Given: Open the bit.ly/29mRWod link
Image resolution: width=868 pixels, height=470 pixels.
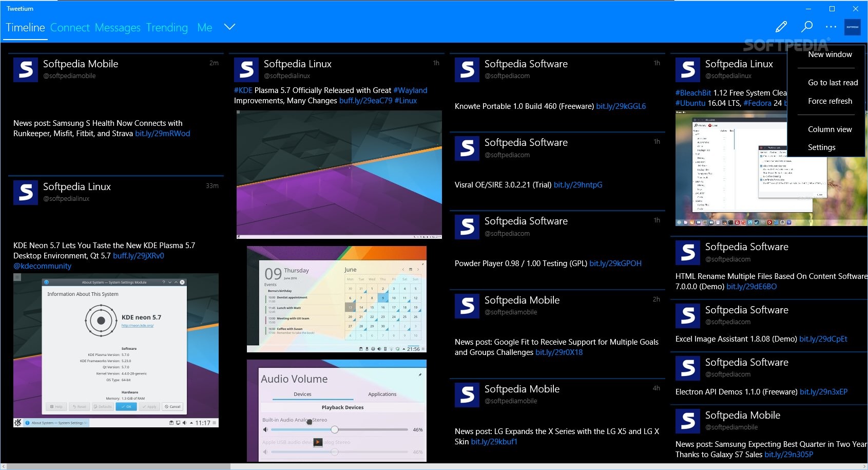Looking at the screenshot, I should pos(163,134).
